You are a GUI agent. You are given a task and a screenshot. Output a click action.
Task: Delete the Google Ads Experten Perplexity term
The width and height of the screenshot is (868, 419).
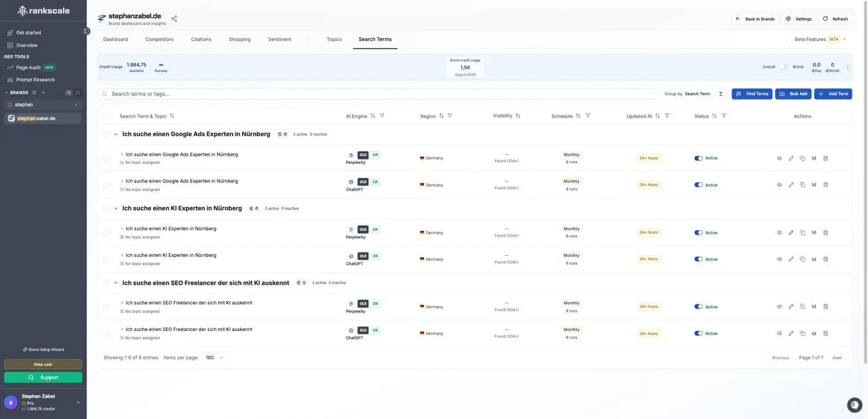click(826, 158)
